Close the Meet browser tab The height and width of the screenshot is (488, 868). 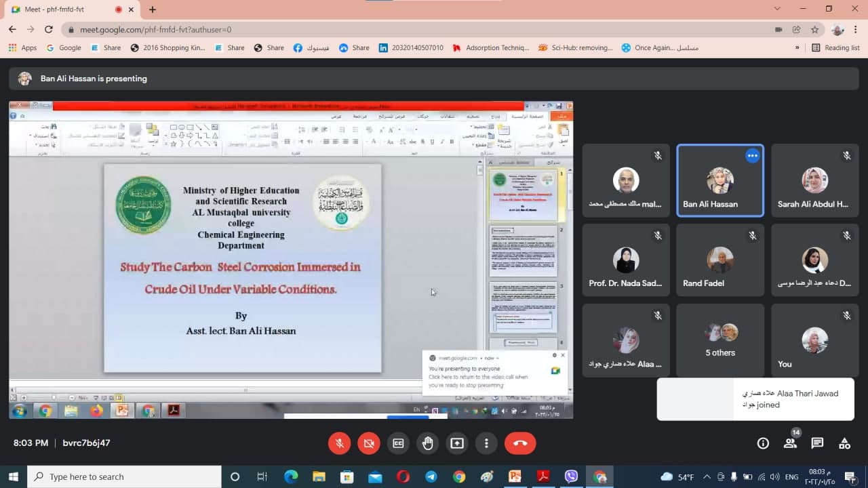[132, 9]
